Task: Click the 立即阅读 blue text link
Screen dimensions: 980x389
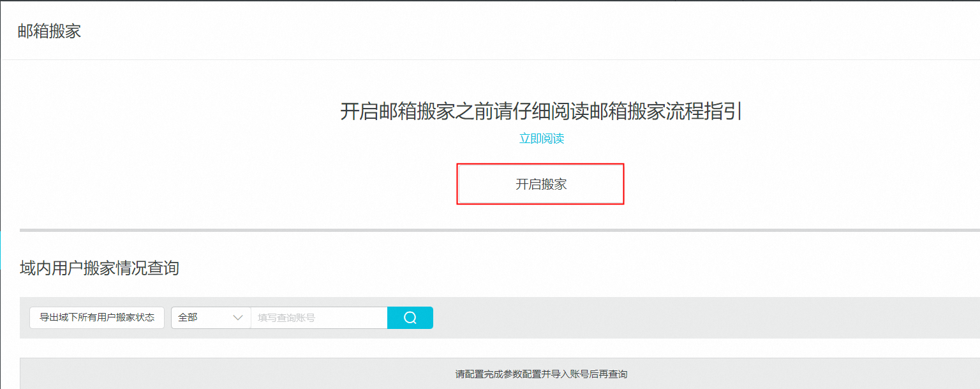Action: click(541, 138)
